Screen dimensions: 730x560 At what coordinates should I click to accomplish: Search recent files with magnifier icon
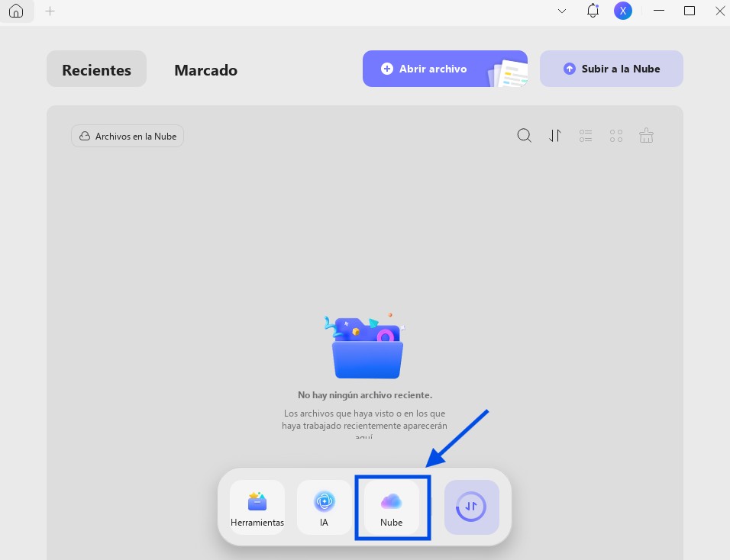pyautogui.click(x=525, y=135)
